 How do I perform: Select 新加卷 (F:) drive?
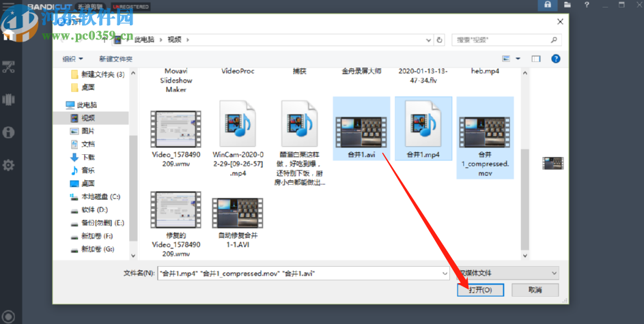coord(92,236)
